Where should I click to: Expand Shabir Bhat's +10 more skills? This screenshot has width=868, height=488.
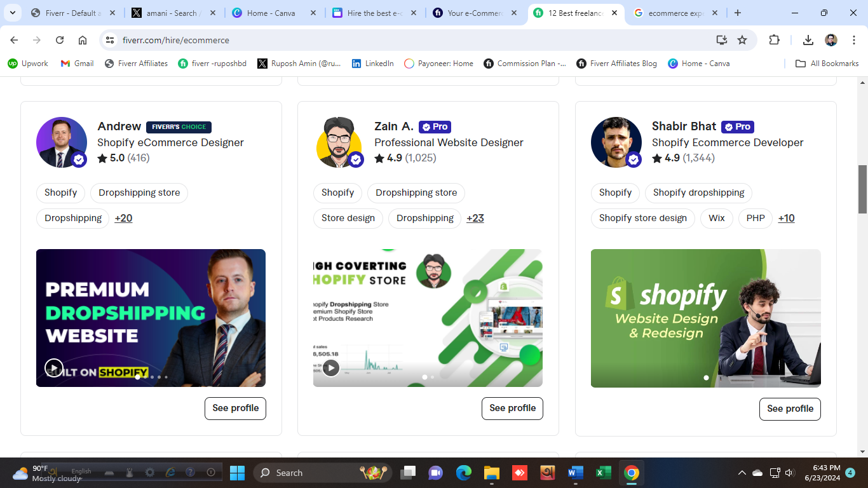pyautogui.click(x=786, y=218)
